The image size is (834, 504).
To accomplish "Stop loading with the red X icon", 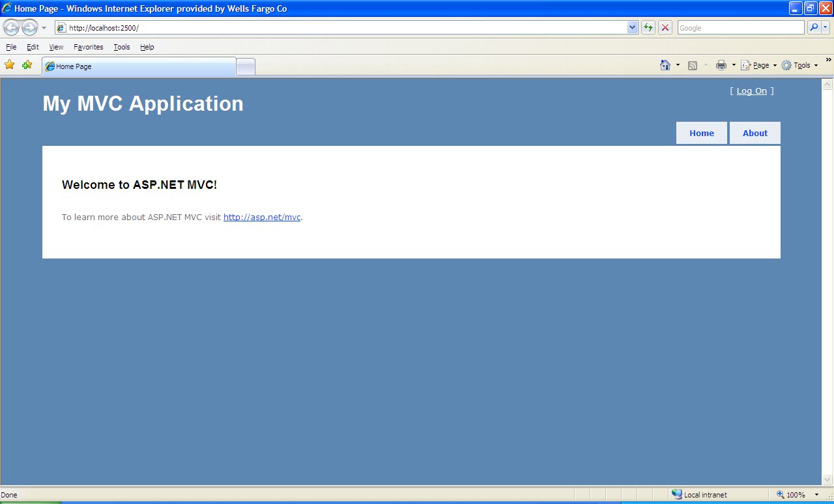I will (x=665, y=28).
